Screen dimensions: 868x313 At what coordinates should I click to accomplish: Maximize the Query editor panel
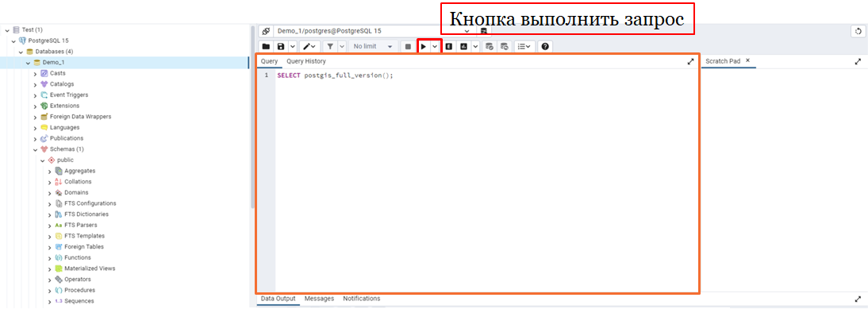pyautogui.click(x=690, y=61)
